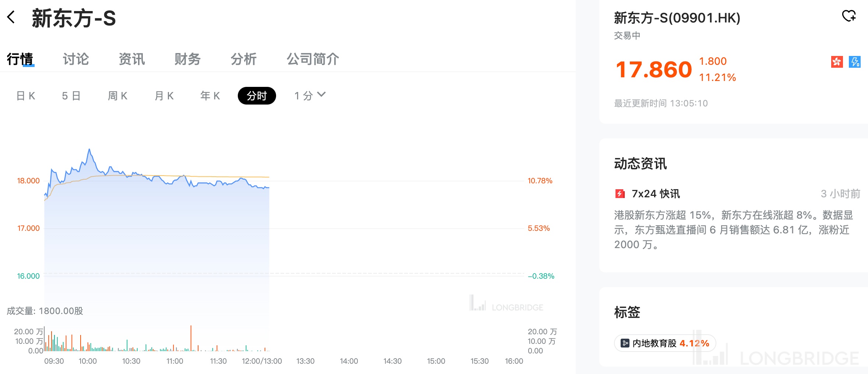
Task: Open the 财务 tab
Action: (x=188, y=59)
